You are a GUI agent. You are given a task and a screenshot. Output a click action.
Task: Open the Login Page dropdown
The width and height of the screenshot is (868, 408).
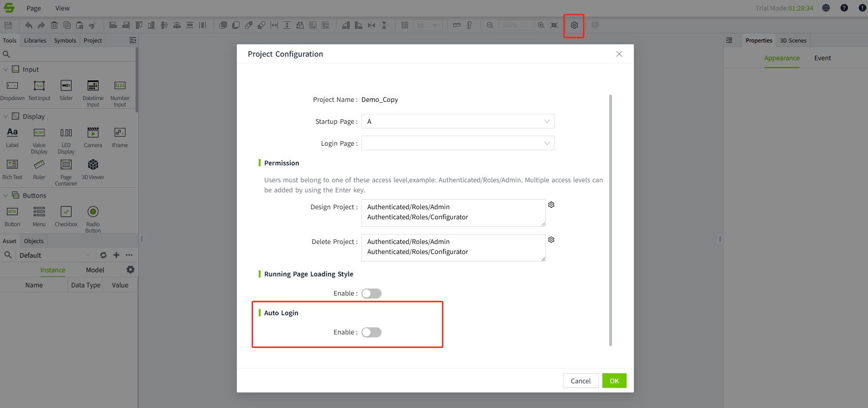tap(457, 143)
